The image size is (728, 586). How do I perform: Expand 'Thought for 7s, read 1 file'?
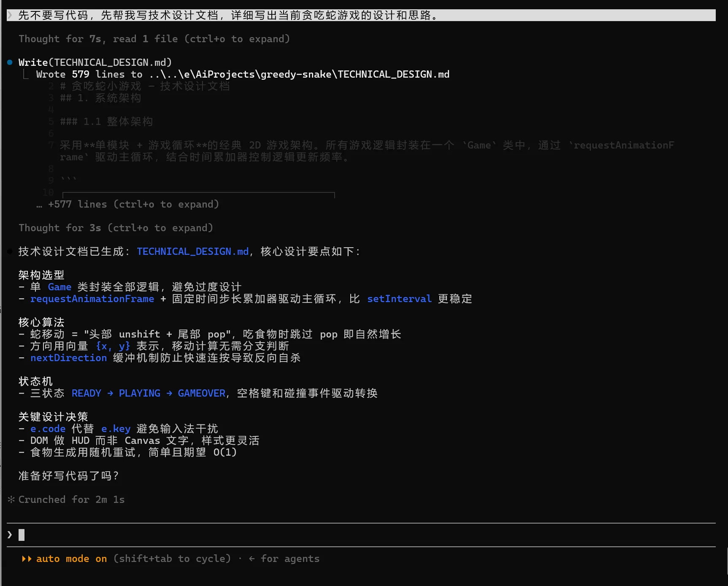(x=154, y=39)
